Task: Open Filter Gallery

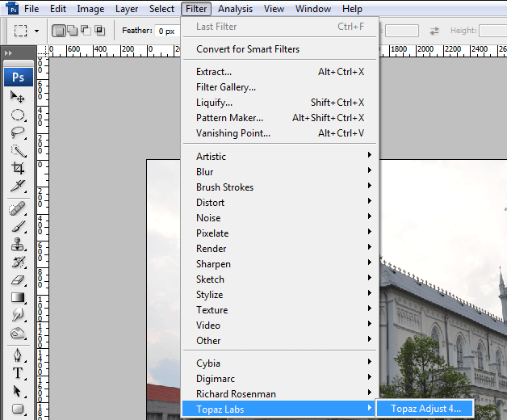Action: pyautogui.click(x=279, y=87)
